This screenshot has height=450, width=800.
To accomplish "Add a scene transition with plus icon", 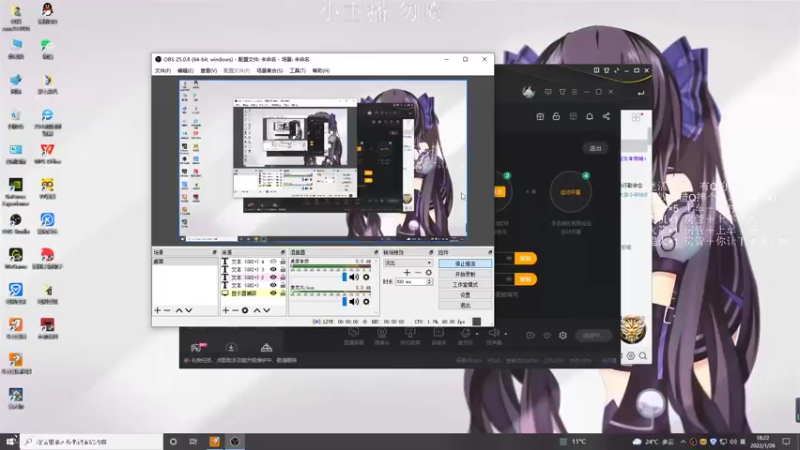I will coord(407,272).
